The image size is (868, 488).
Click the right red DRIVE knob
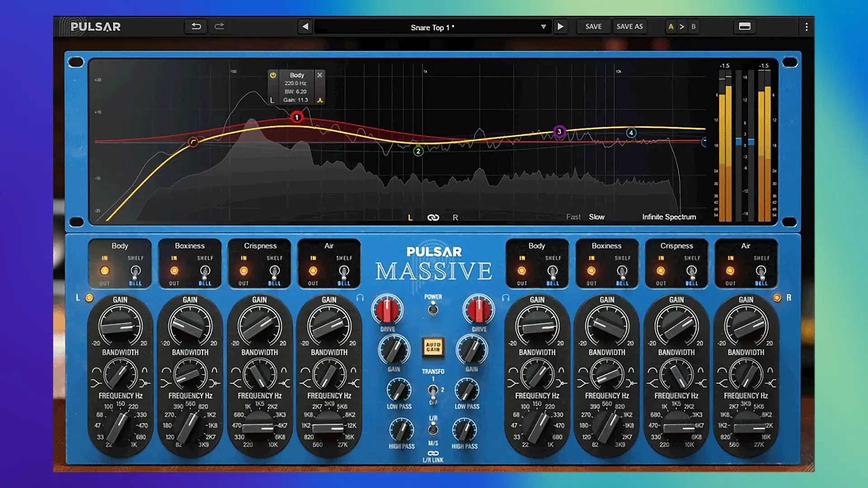[x=479, y=310]
